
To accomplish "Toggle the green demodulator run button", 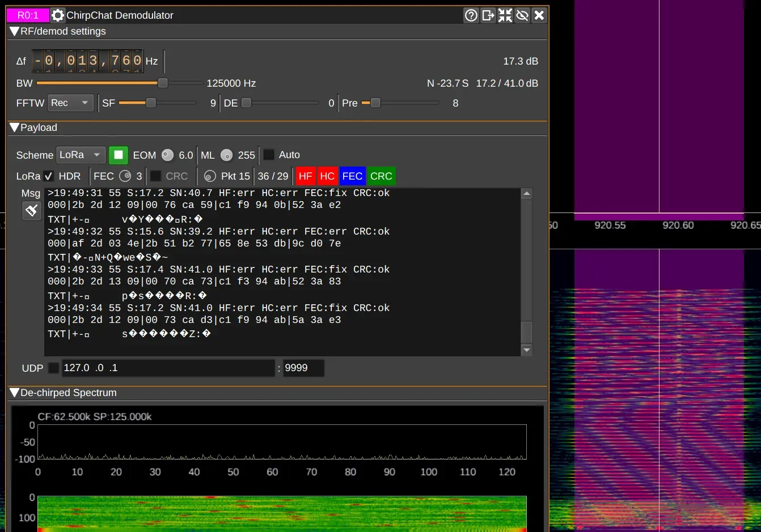I will (x=119, y=155).
